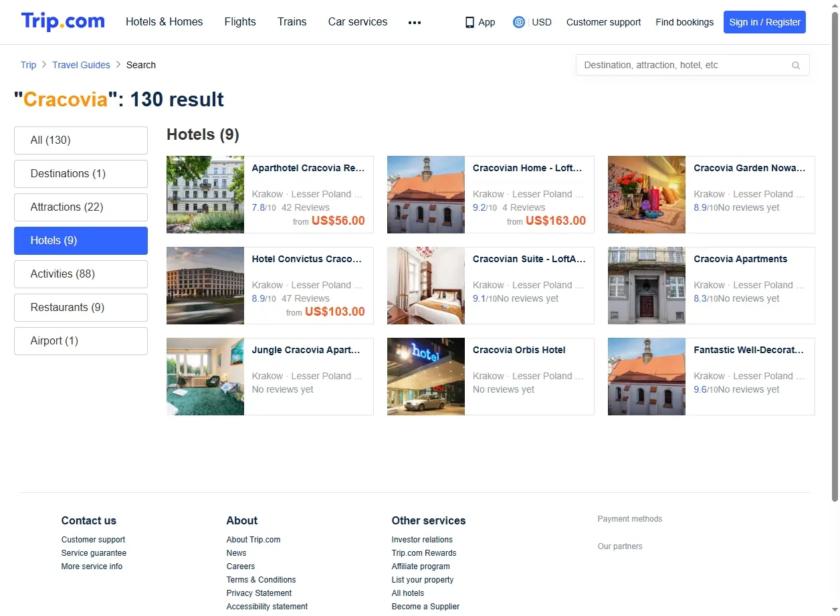
Task: Select Airport (1) filter tab
Action: [x=81, y=341]
